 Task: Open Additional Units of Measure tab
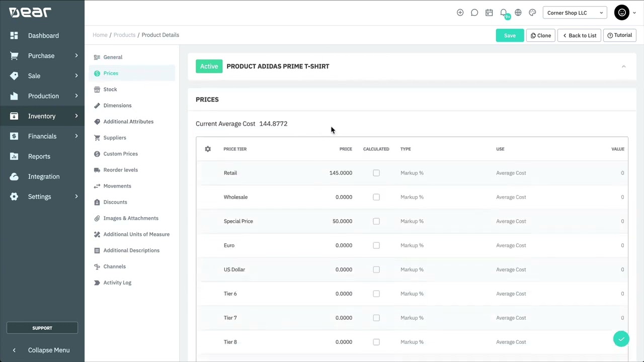[132, 234]
